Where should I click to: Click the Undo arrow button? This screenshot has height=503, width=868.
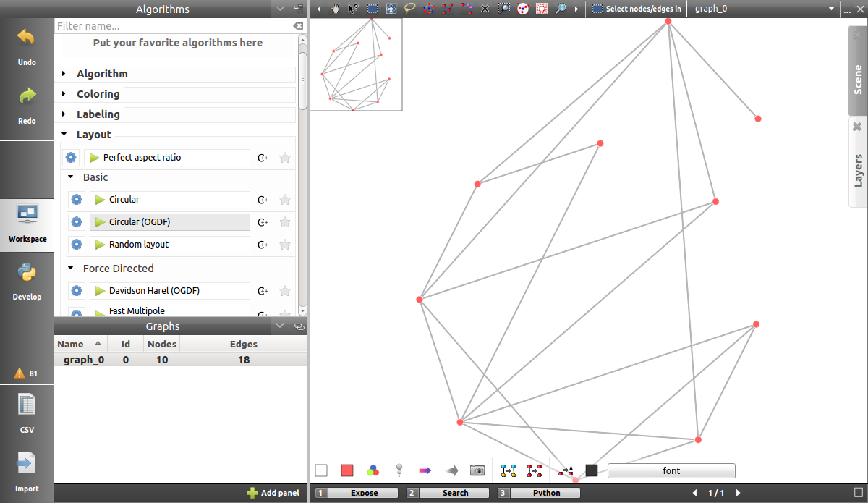pyautogui.click(x=27, y=44)
